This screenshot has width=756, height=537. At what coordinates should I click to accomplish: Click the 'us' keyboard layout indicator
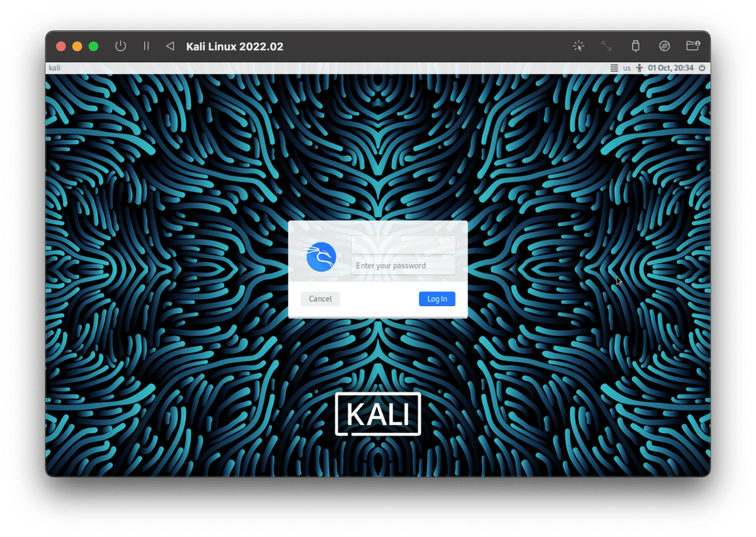coord(627,68)
